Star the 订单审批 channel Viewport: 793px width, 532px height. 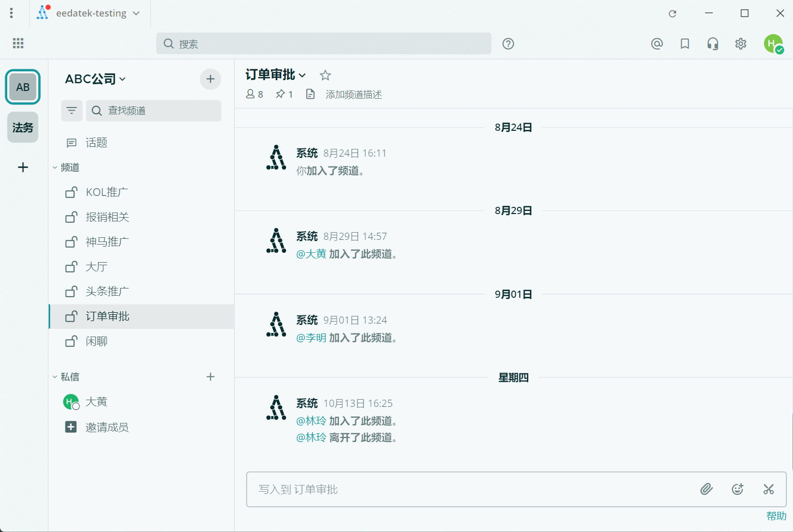click(x=325, y=75)
